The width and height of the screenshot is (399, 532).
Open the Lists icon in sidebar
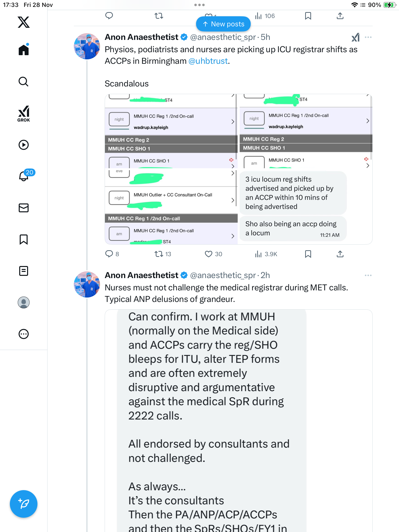click(24, 271)
